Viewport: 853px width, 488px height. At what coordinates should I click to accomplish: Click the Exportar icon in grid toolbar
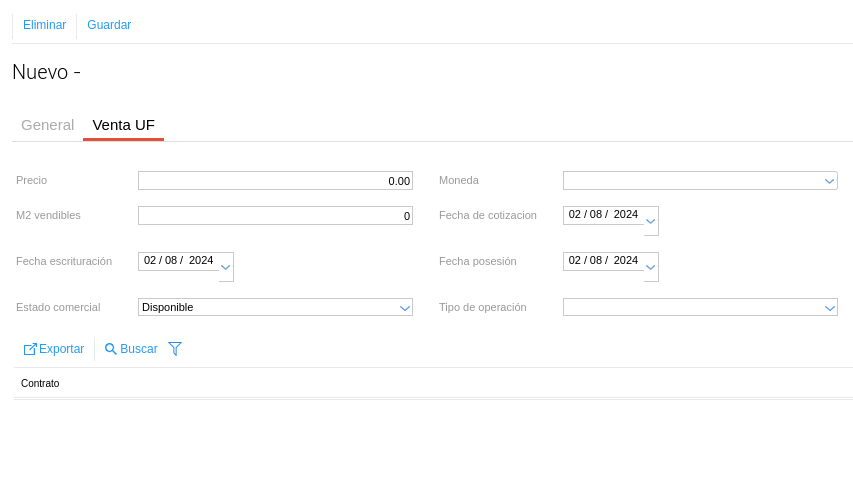click(x=30, y=349)
